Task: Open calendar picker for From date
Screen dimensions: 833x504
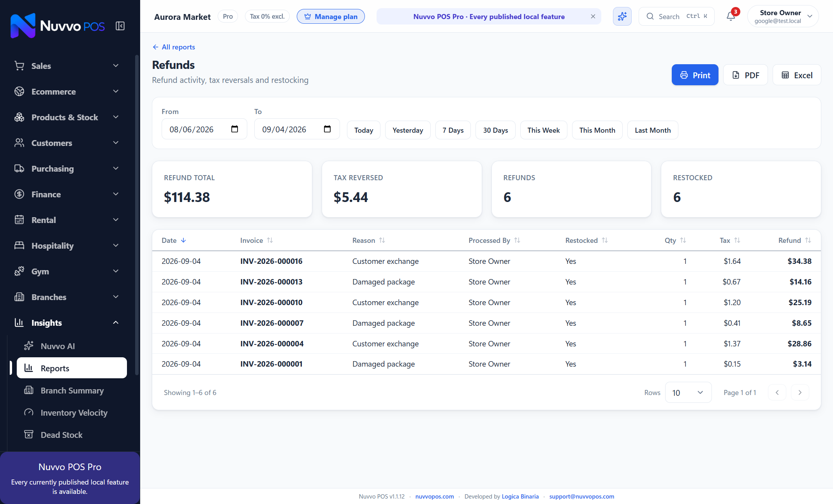Action: pos(234,129)
